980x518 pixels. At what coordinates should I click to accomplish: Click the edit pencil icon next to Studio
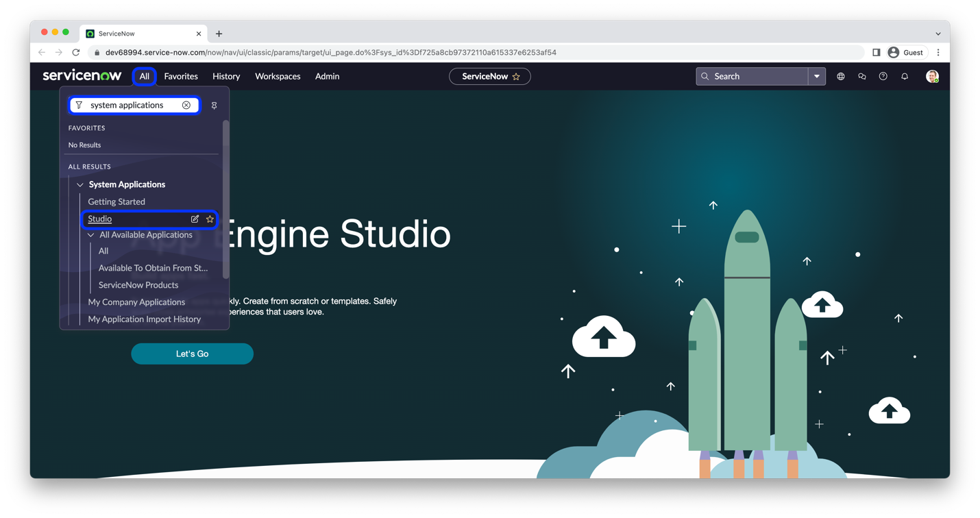click(195, 219)
